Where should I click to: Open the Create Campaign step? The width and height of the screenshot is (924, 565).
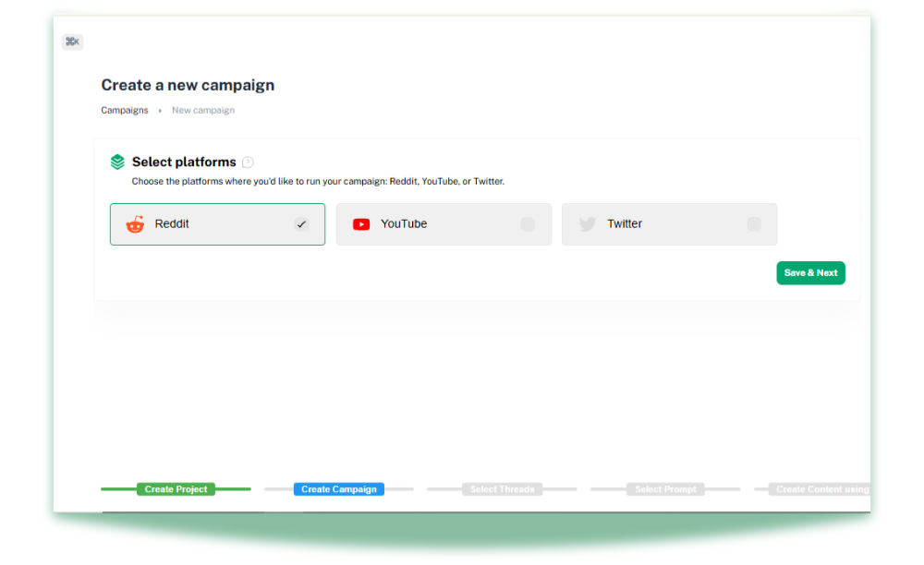click(x=339, y=489)
